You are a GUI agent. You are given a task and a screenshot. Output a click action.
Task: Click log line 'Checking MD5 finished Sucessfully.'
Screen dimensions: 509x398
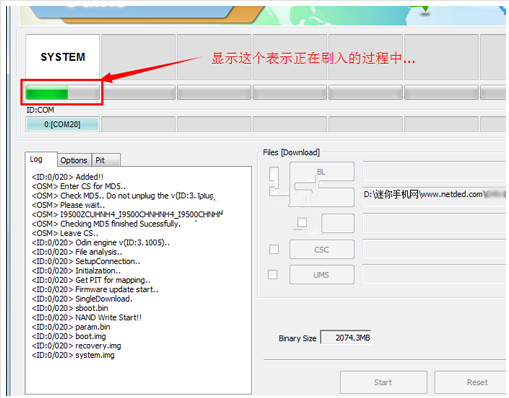tap(106, 224)
